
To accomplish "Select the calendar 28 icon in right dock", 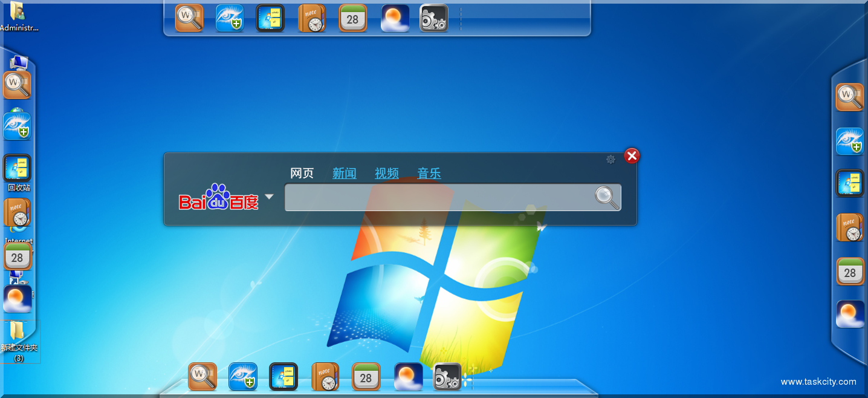I will [850, 272].
